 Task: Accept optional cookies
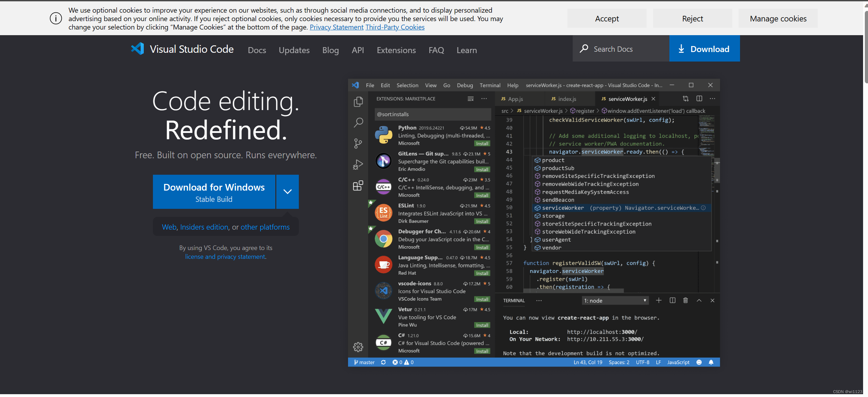coord(607,19)
